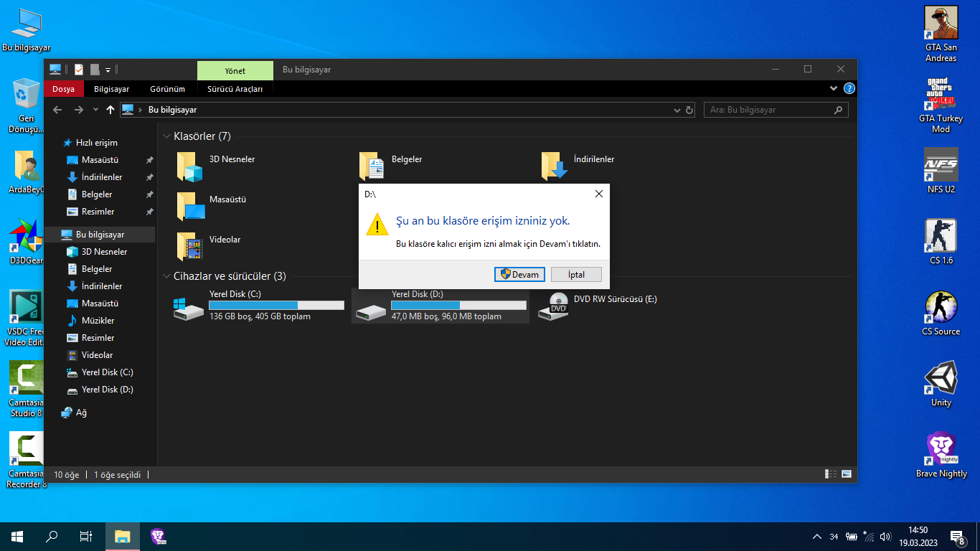Select the CS Source desktop shortcut
Screen dimensions: 980x551
[941, 313]
